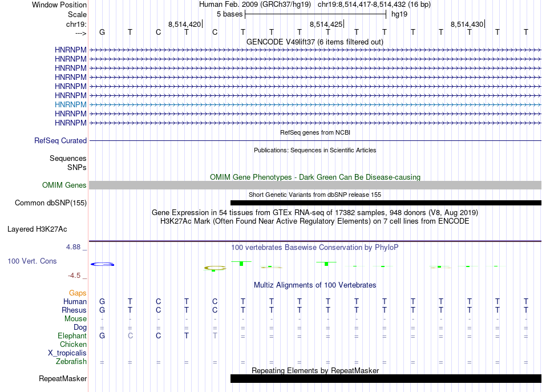
Task: Click the Window Position track label
Action: 59,5
